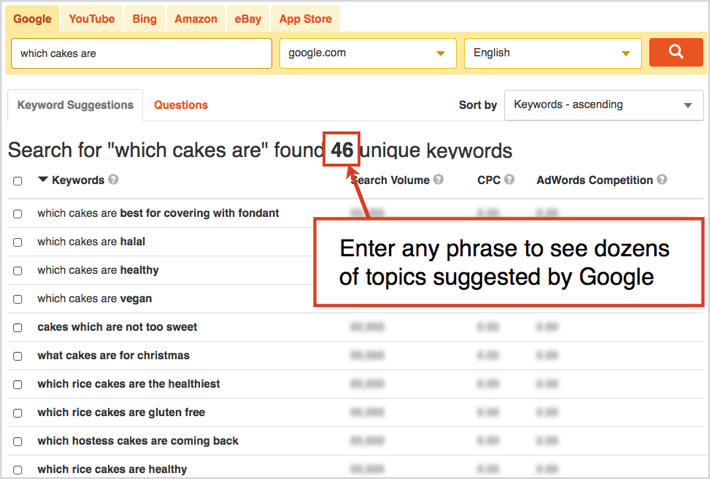Viewport: 710px width, 479px height.
Task: Switch to the Google tab
Action: coord(32,19)
